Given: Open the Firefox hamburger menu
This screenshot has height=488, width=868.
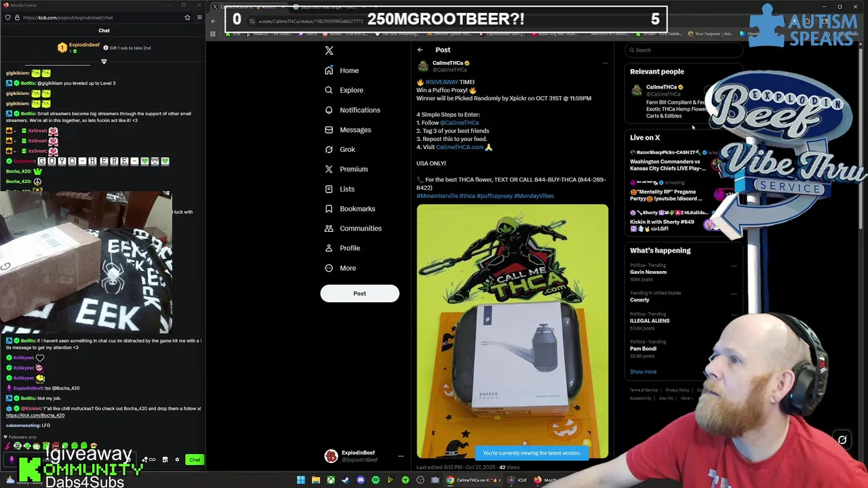Looking at the screenshot, I should pyautogui.click(x=199, y=18).
